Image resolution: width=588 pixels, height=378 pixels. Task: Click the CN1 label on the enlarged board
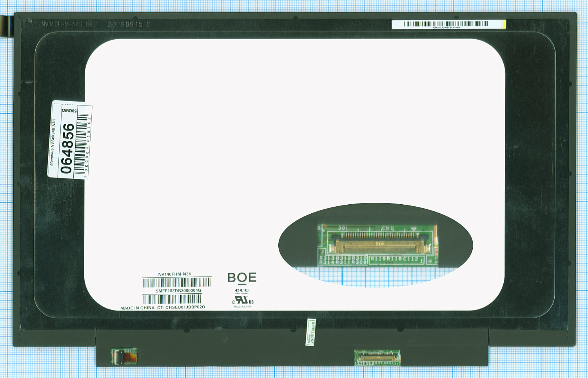[x=387, y=228]
